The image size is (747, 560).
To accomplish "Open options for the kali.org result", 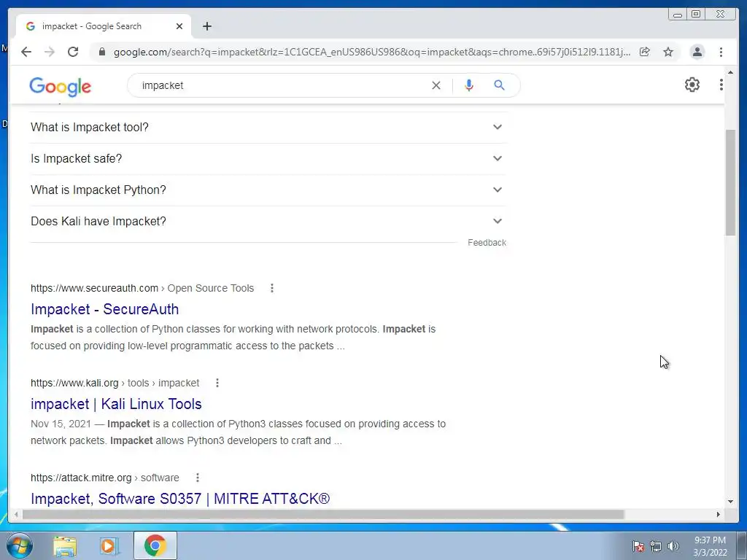I will click(x=217, y=383).
